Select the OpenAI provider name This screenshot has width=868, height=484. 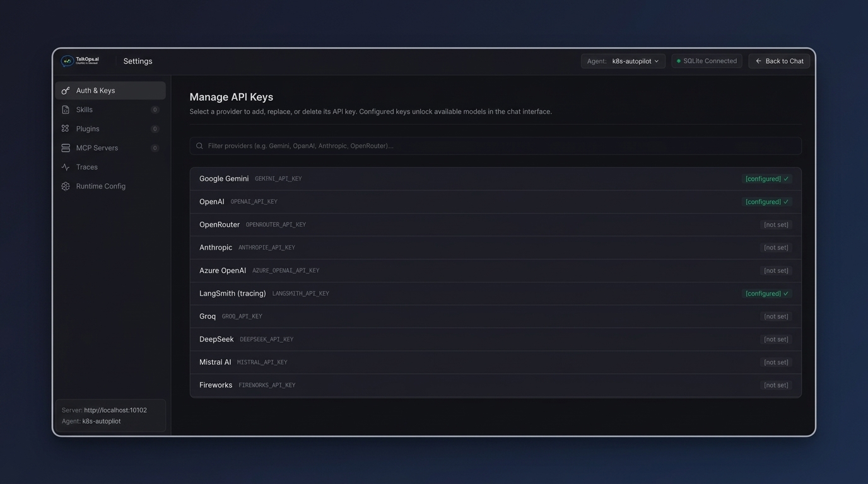coord(212,202)
